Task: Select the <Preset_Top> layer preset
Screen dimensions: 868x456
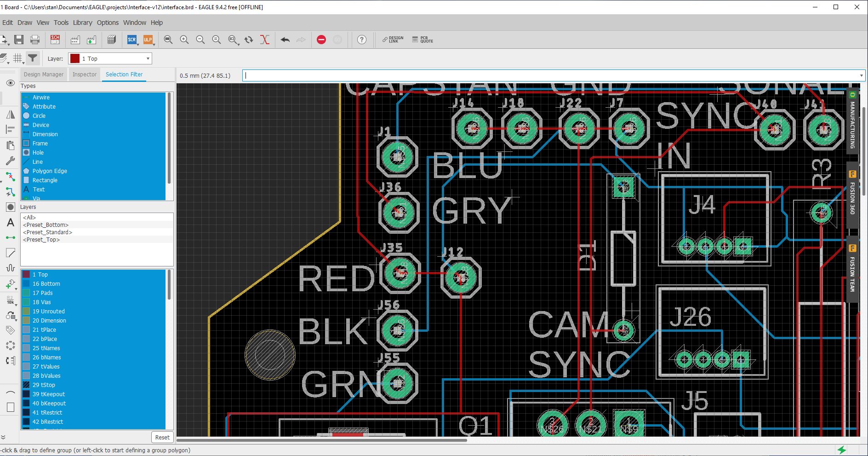Action: pyautogui.click(x=97, y=240)
